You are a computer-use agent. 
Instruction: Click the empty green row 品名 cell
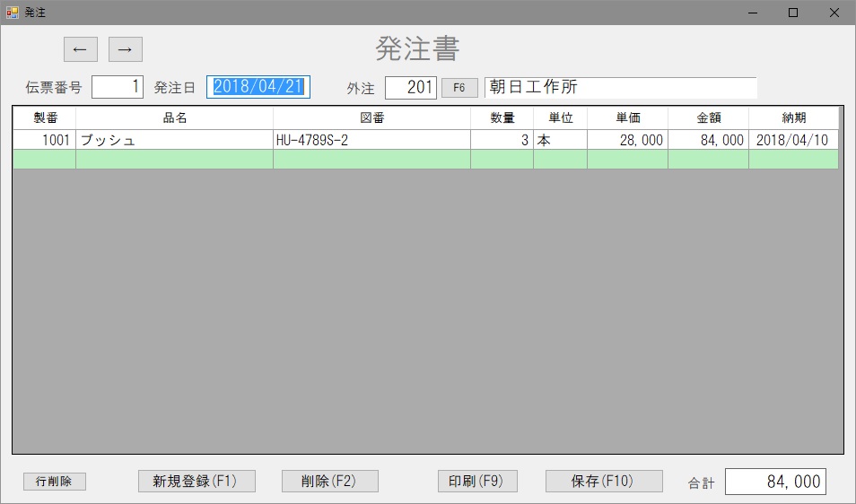pos(174,160)
